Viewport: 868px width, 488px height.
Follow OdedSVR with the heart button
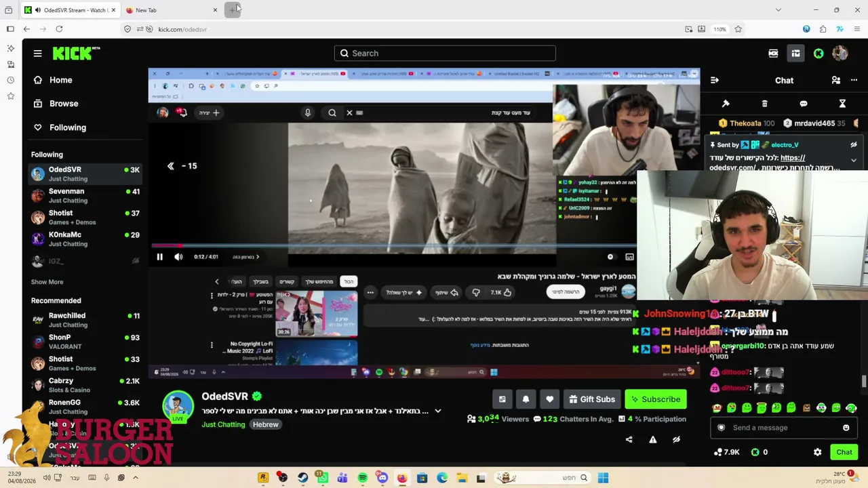(x=549, y=399)
